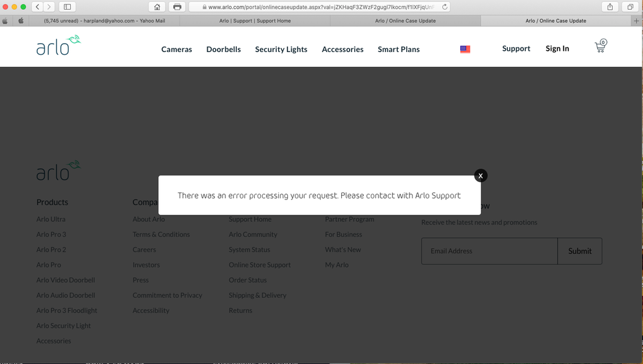Open Smart Plans menu
The width and height of the screenshot is (643, 364).
pyautogui.click(x=398, y=49)
